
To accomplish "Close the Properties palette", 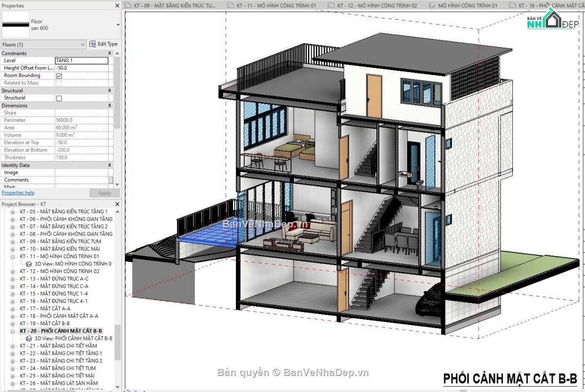I will point(117,6).
